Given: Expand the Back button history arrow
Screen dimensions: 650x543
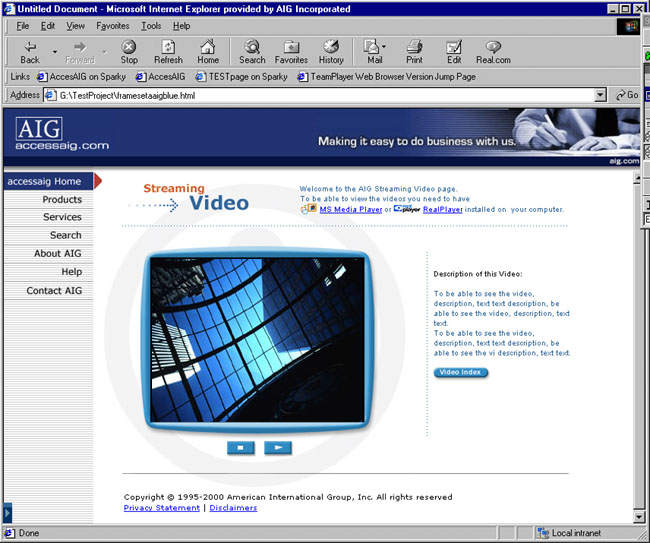Looking at the screenshot, I should 52,47.
